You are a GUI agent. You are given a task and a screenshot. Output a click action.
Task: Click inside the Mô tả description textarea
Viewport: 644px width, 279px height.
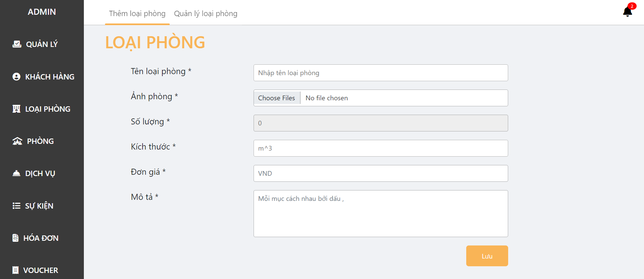381,214
